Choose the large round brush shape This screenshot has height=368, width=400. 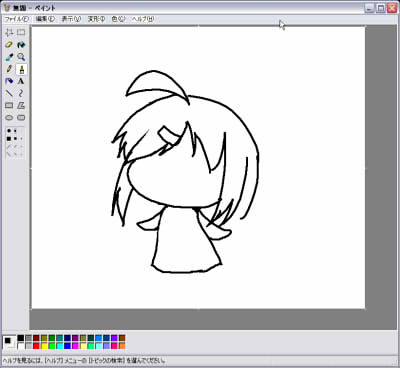coord(9,131)
